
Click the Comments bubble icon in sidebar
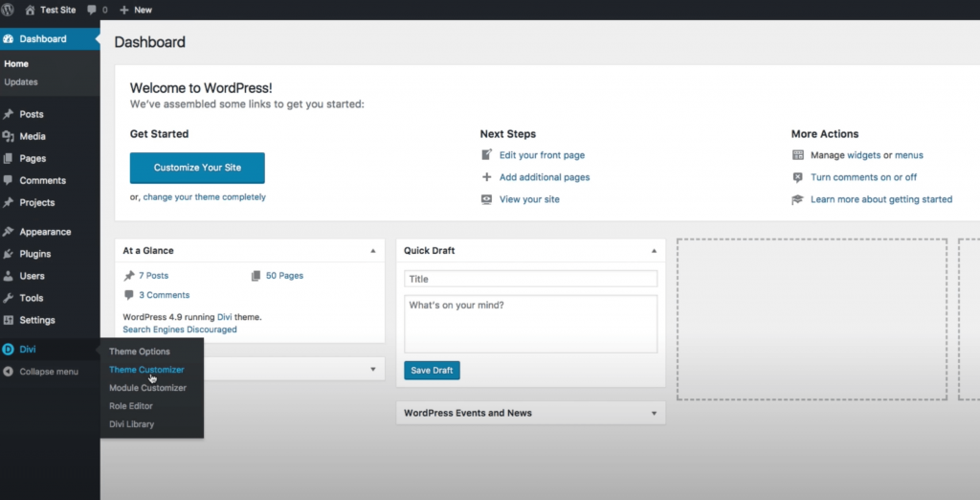[x=8, y=180]
